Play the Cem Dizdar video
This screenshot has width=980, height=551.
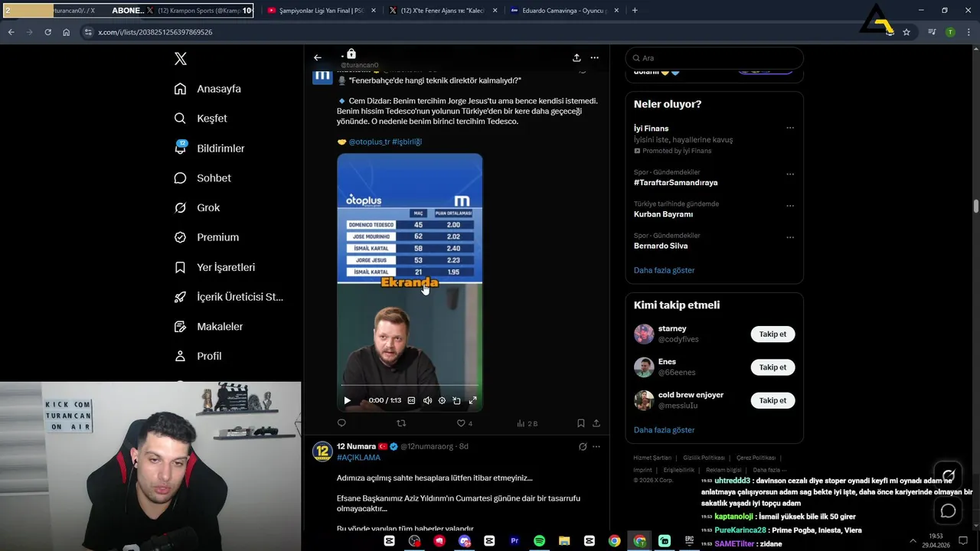click(x=347, y=400)
